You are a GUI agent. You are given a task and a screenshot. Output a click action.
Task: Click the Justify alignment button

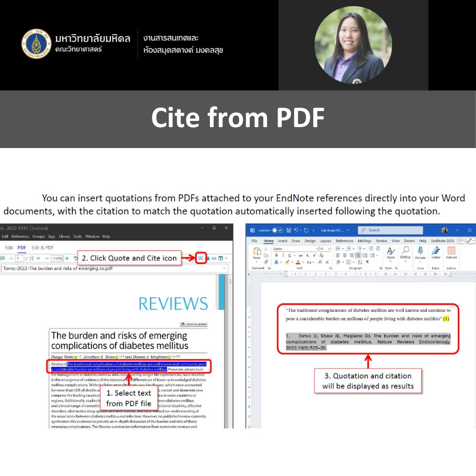tap(357, 255)
